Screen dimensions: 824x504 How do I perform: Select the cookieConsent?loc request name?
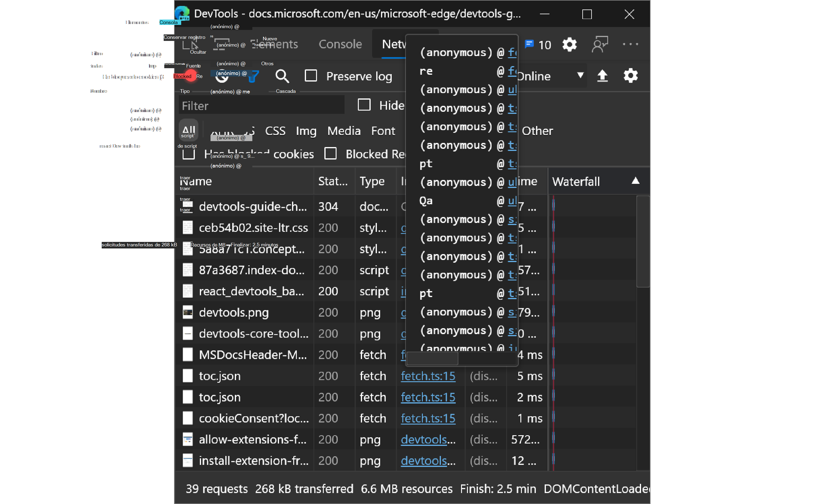[254, 418]
